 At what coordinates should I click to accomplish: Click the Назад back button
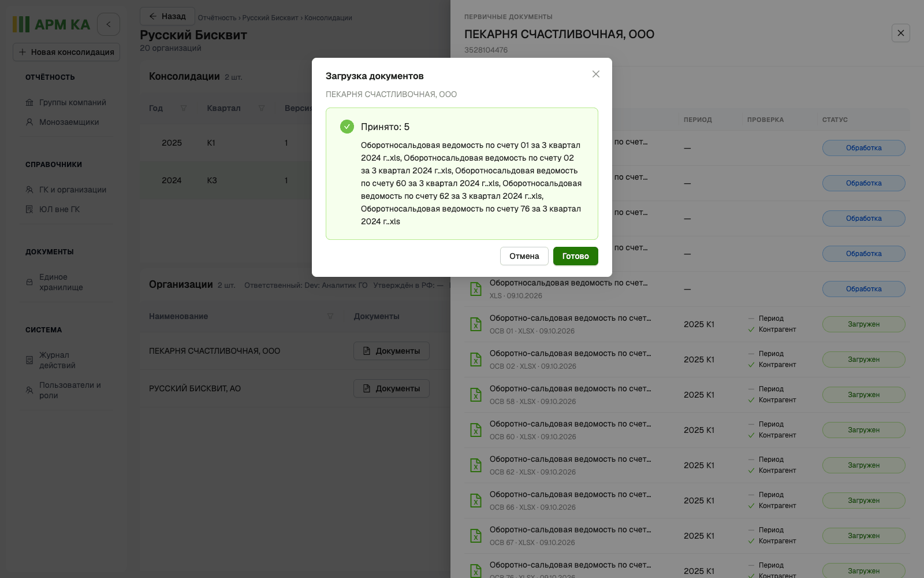(x=167, y=16)
